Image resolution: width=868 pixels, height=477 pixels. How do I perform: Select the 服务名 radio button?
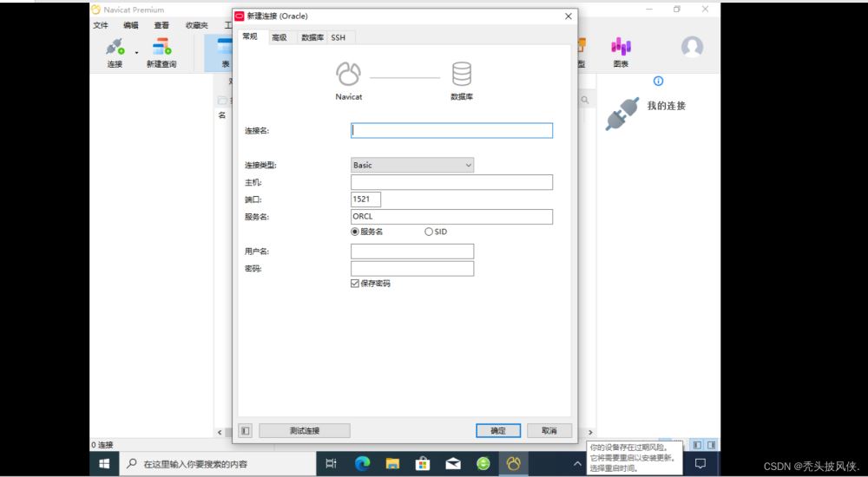[x=355, y=232]
